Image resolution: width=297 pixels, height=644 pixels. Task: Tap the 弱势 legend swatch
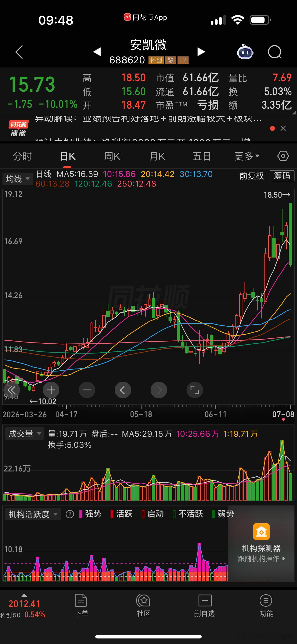tap(213, 514)
